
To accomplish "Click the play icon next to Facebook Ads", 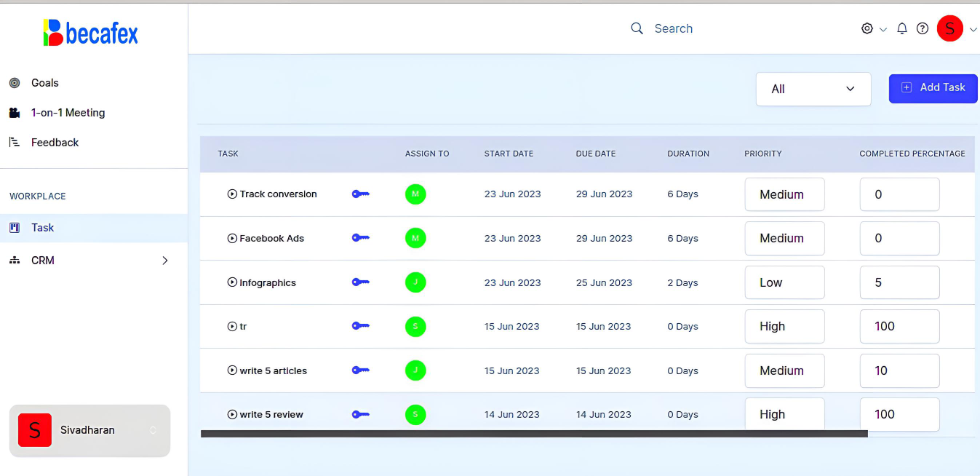I will point(232,238).
